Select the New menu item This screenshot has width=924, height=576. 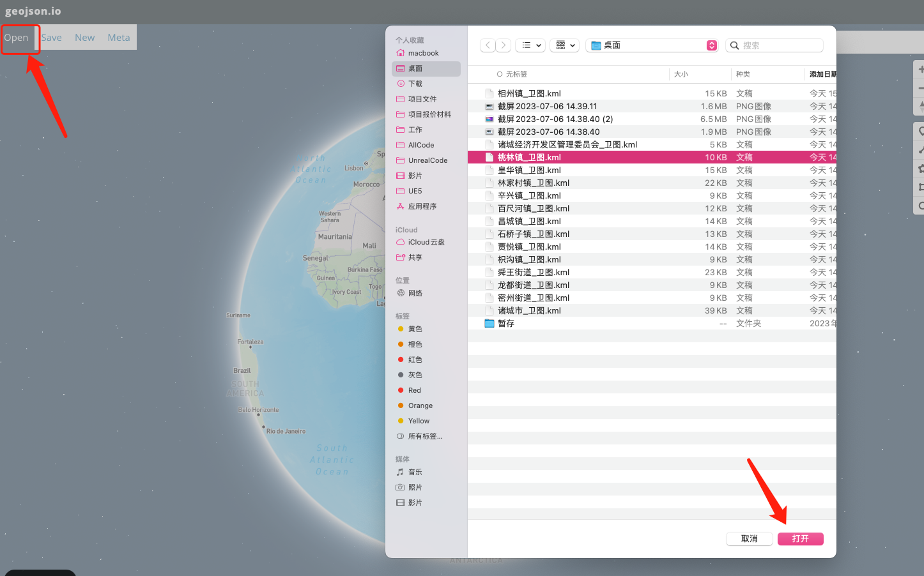[x=84, y=38]
